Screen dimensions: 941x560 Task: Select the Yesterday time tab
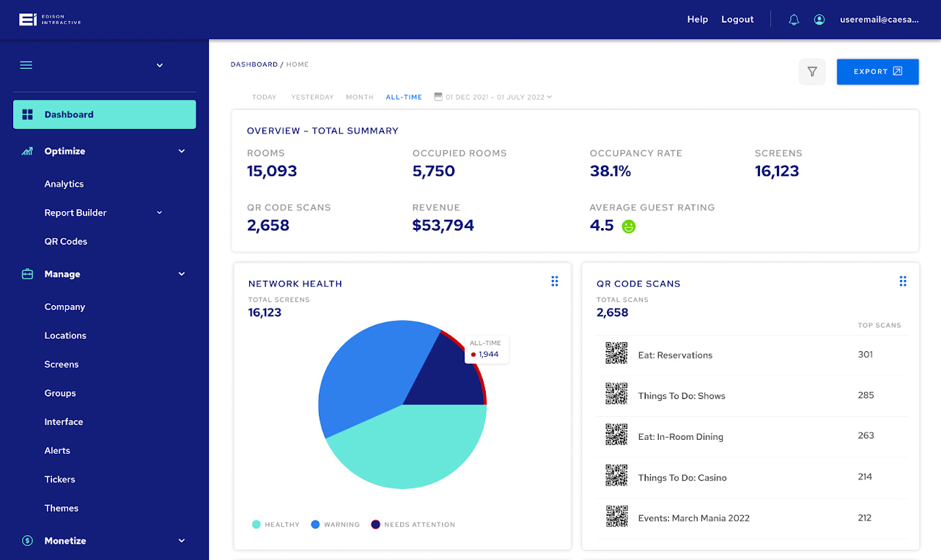312,97
